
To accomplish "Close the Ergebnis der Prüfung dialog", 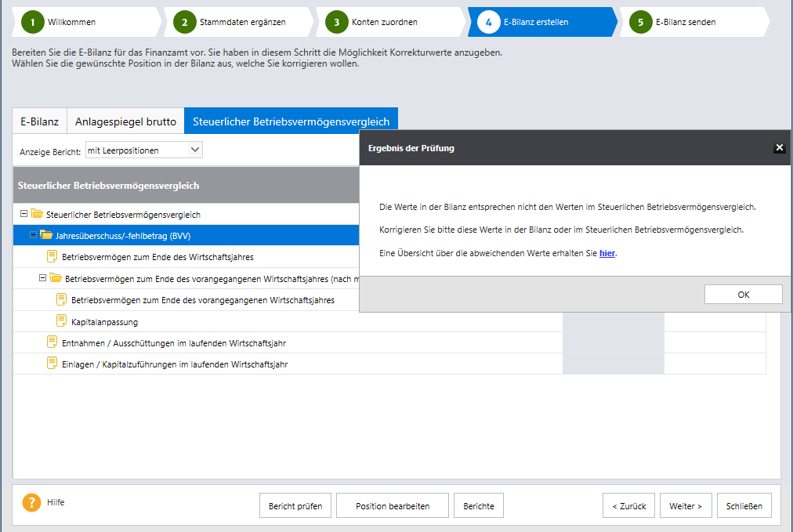I will [x=779, y=147].
